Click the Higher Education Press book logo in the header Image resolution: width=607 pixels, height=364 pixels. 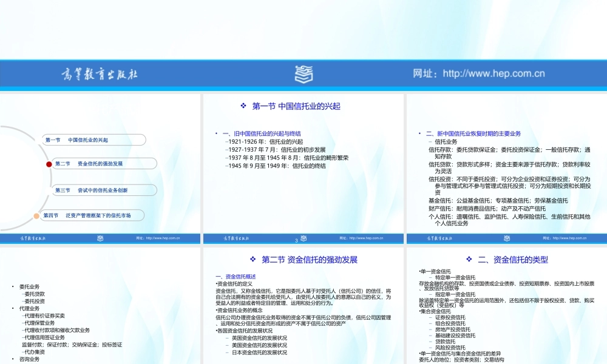[x=303, y=73]
